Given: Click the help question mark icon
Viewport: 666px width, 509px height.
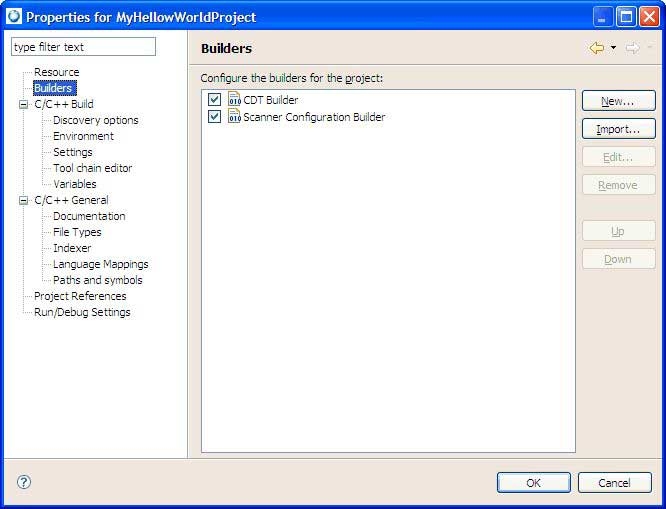Looking at the screenshot, I should [x=24, y=482].
